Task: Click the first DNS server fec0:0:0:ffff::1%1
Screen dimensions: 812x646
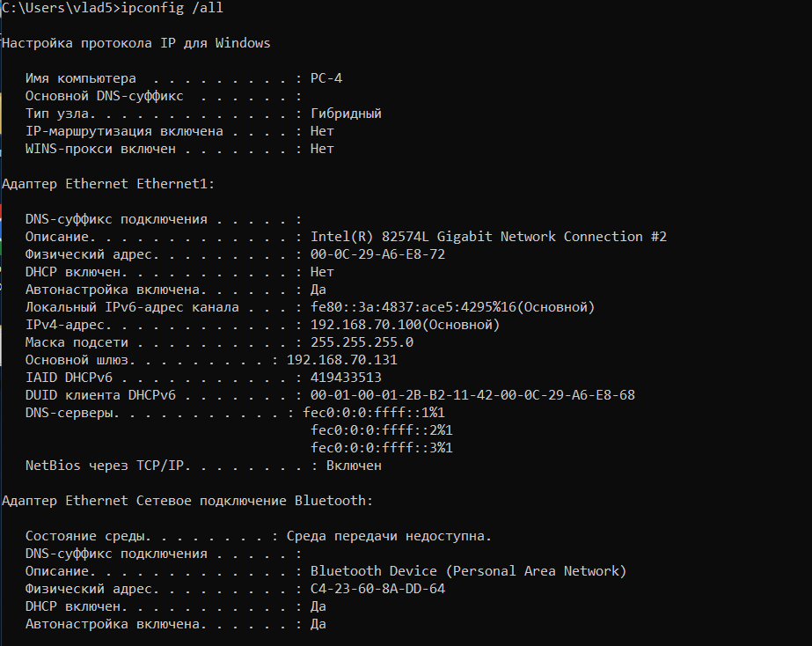Action: [374, 413]
